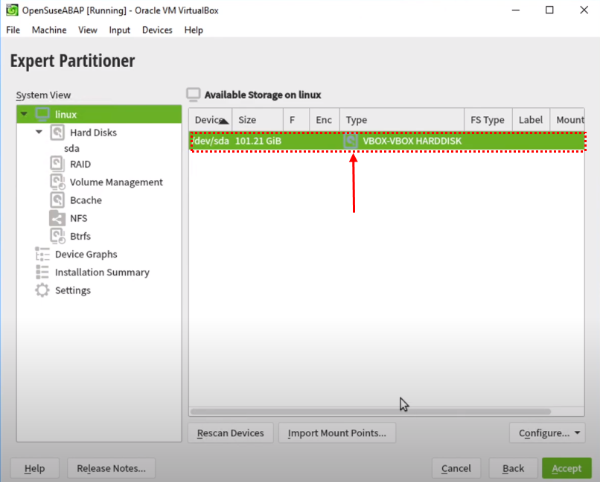
Task: Click the Bcache icon
Action: (57, 200)
